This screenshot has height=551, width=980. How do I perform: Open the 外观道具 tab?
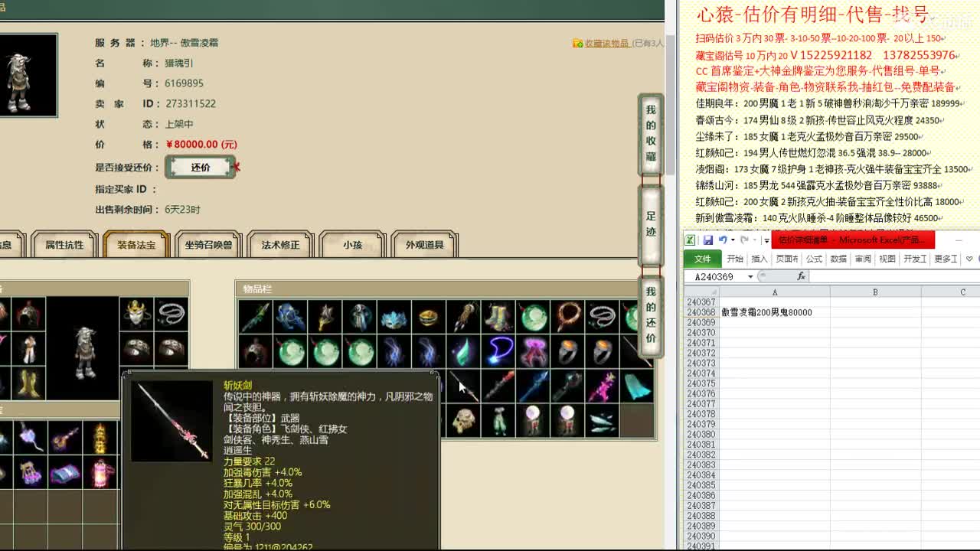pyautogui.click(x=425, y=245)
